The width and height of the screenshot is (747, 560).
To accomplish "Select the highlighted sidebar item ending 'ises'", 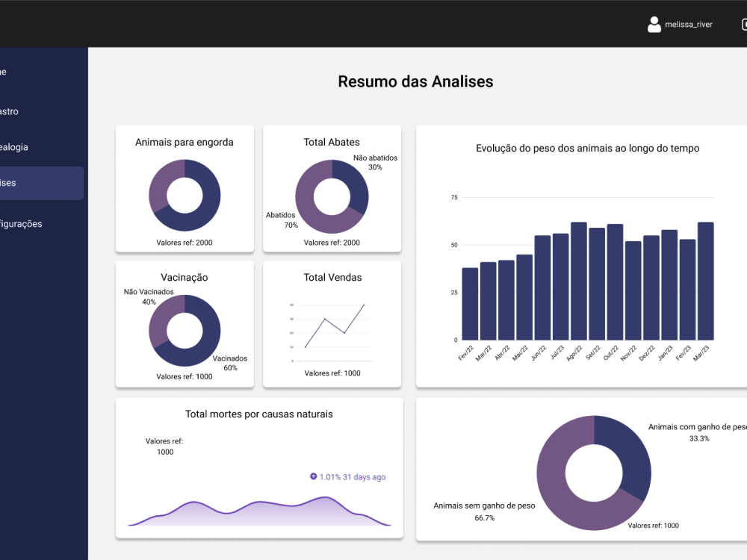I will [x=42, y=183].
